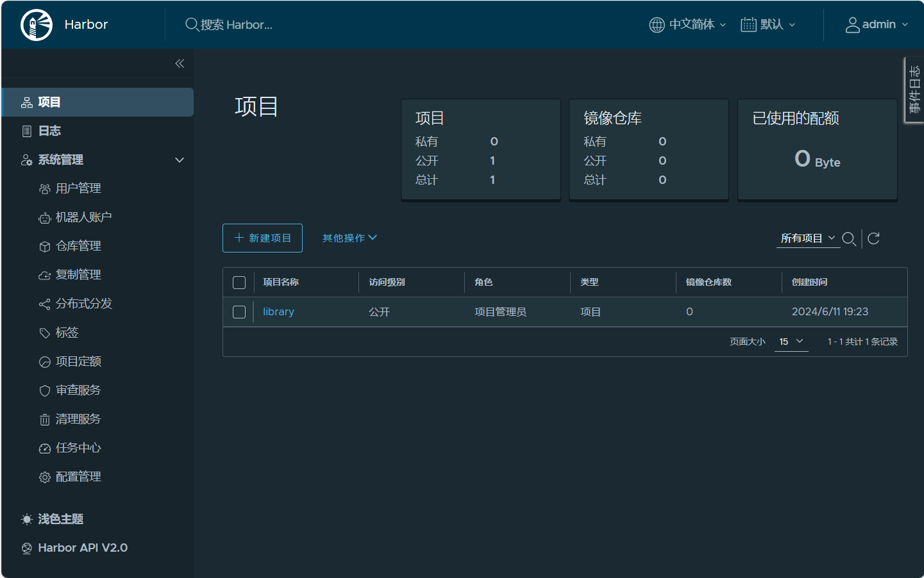The image size is (924, 578).
Task: Open the 事件日志 side panel tab
Action: click(914, 90)
